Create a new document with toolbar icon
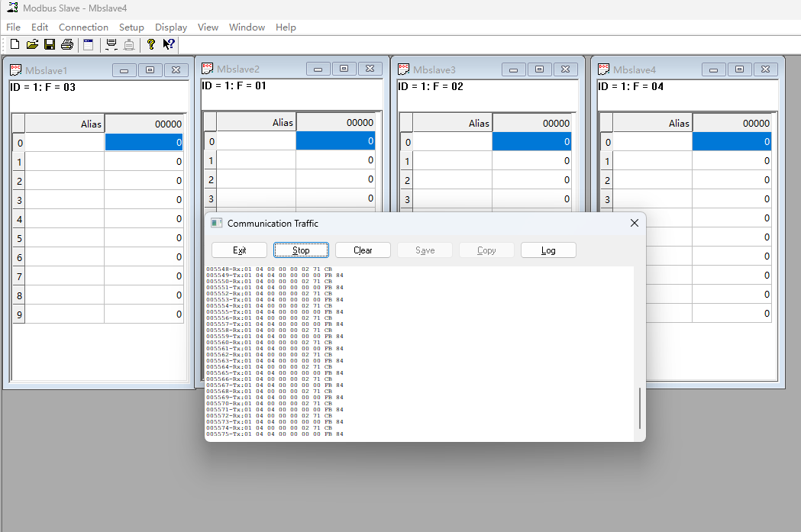Screen dimensions: 801x532 click(x=15, y=44)
